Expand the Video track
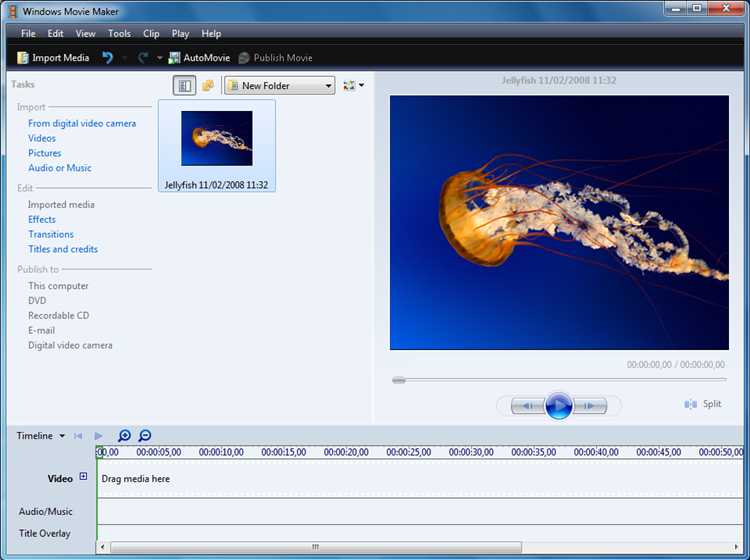The width and height of the screenshot is (750, 560). pyautogui.click(x=83, y=476)
